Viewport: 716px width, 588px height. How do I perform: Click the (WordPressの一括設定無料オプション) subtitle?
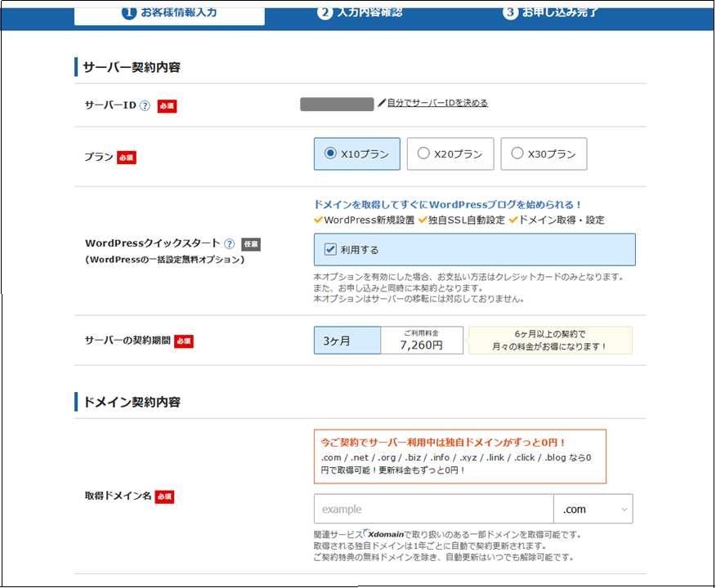click(165, 260)
